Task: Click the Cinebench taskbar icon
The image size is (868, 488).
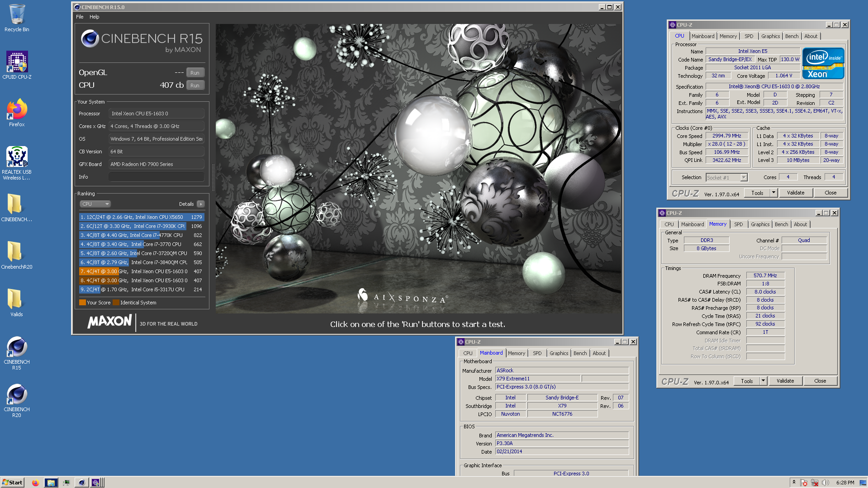Action: tap(81, 483)
